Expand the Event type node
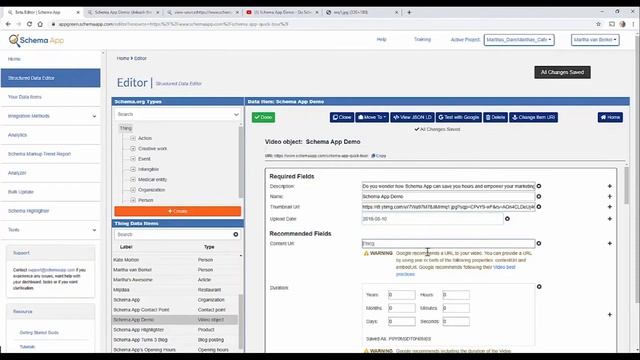This screenshot has height=360, width=640. pyautogui.click(x=133, y=159)
